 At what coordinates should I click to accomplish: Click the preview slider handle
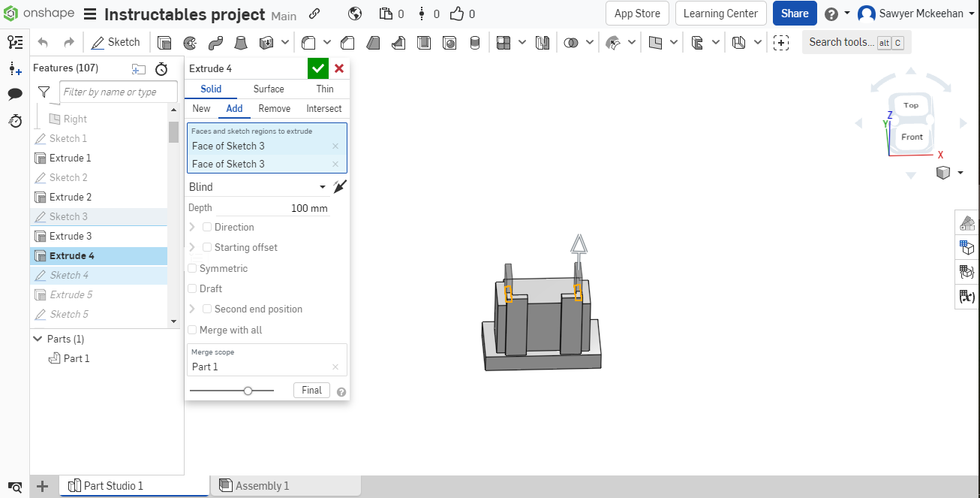(x=248, y=391)
